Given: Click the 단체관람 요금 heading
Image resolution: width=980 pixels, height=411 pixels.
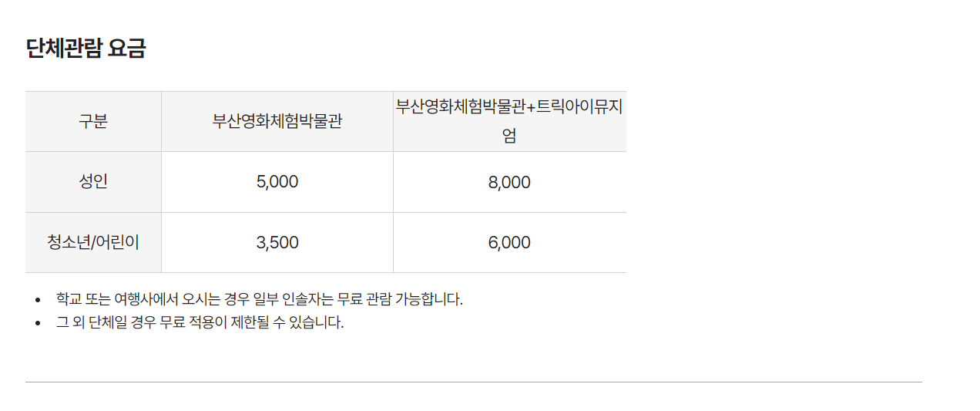Looking at the screenshot, I should (x=86, y=49).
